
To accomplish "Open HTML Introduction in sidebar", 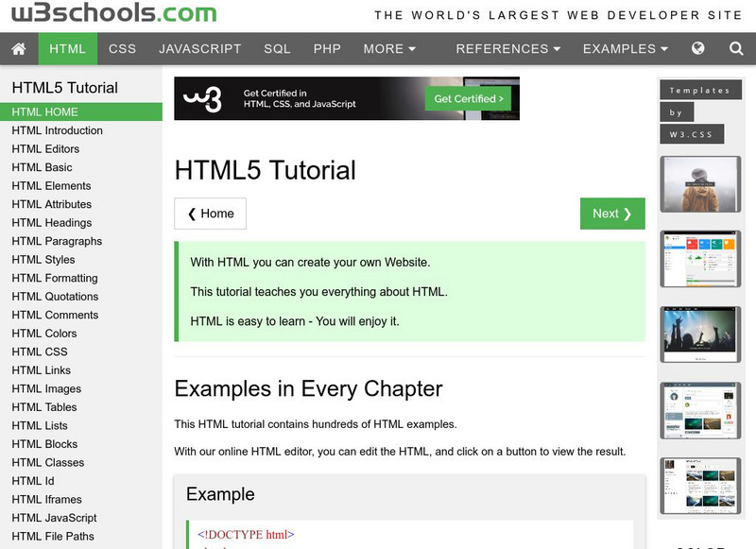I will click(81, 130).
